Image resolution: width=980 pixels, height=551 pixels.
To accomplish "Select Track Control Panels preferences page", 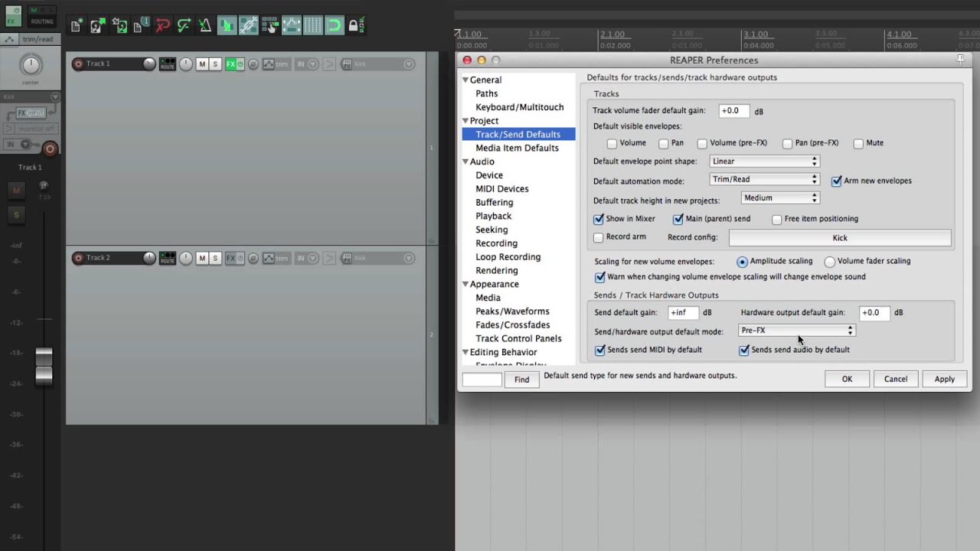I will tap(518, 338).
